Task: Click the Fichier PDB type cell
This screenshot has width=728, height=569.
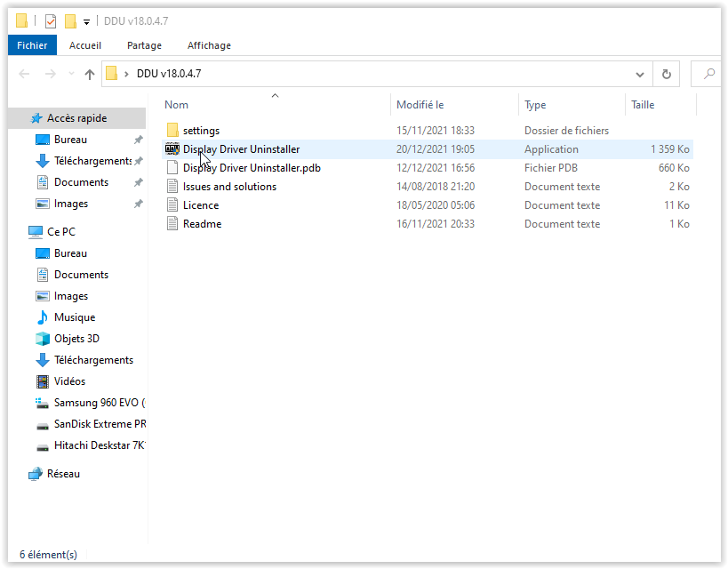Action: point(550,168)
